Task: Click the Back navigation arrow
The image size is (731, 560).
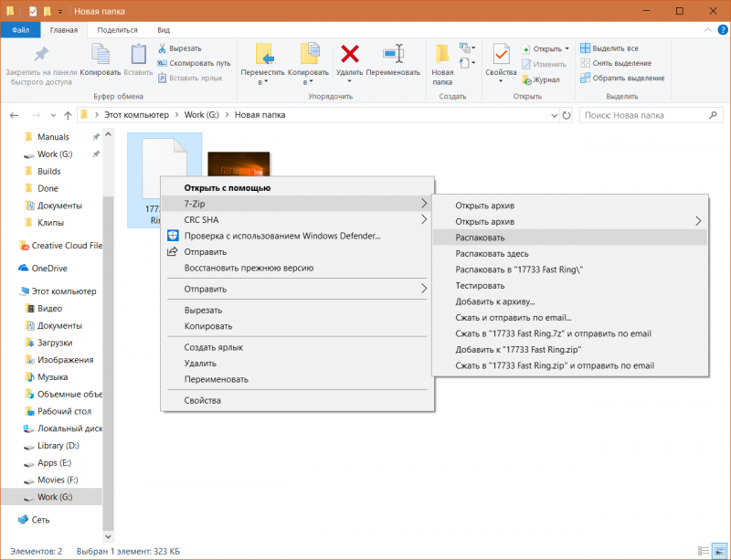Action: tap(14, 115)
